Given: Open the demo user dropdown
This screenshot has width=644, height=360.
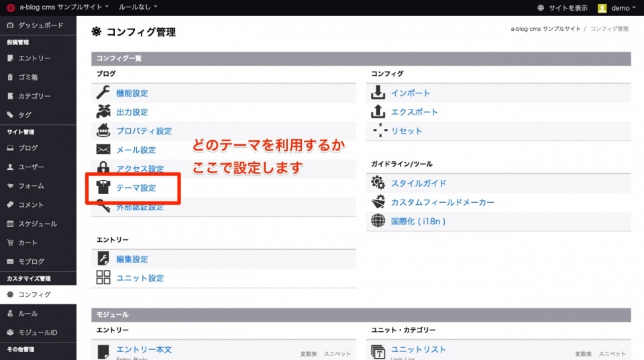Looking at the screenshot, I should 623,8.
